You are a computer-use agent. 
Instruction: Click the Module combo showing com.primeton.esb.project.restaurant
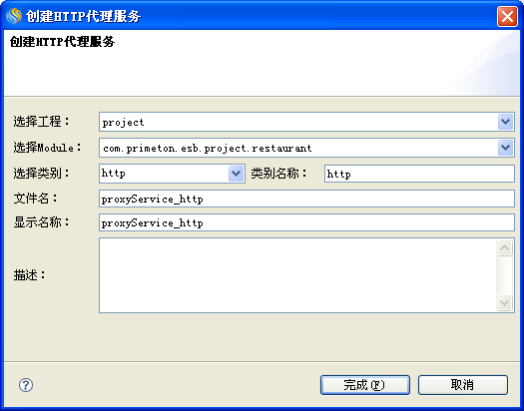(306, 147)
